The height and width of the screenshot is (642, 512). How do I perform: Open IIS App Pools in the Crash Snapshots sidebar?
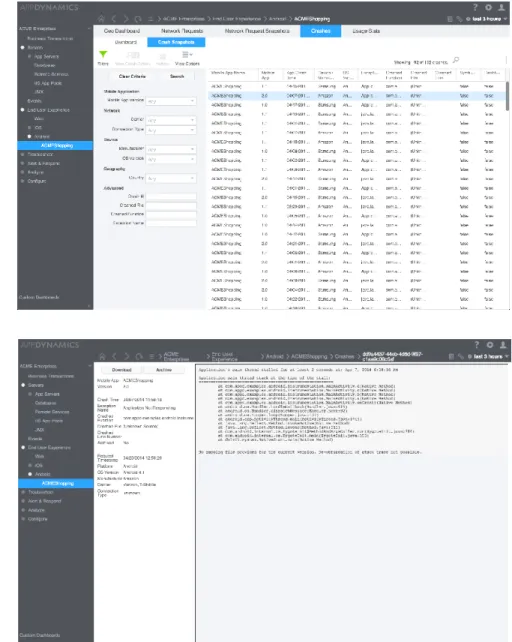tap(48, 83)
